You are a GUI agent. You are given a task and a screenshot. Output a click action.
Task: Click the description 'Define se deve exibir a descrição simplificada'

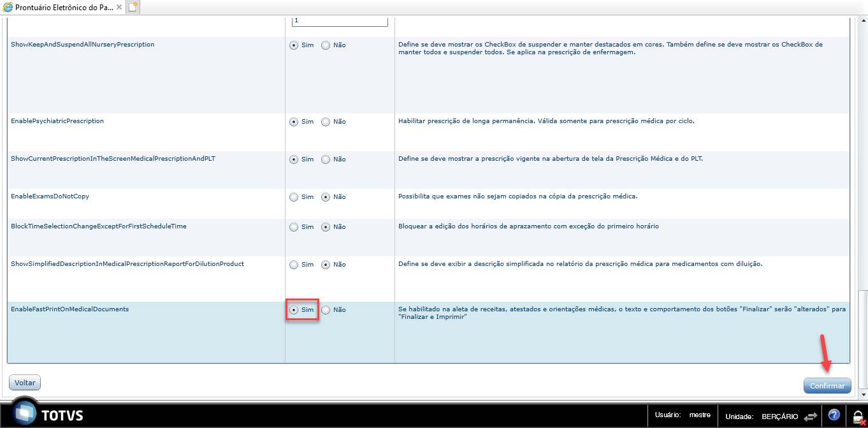click(581, 263)
